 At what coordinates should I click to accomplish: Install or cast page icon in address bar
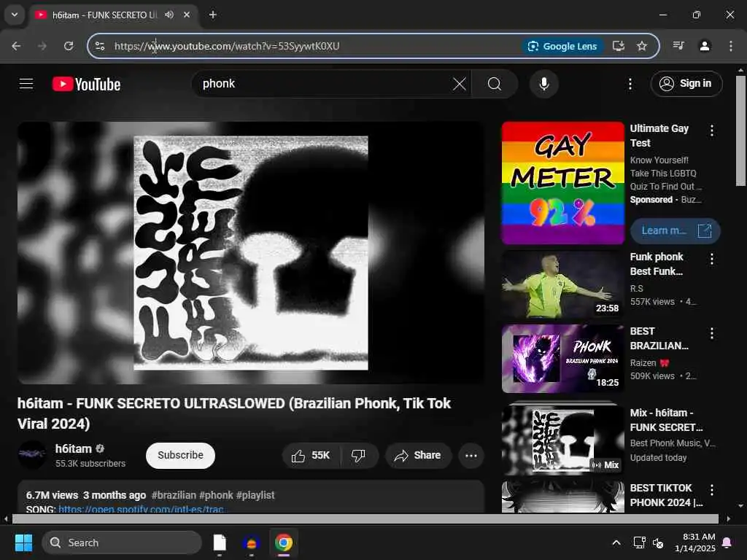tap(619, 46)
